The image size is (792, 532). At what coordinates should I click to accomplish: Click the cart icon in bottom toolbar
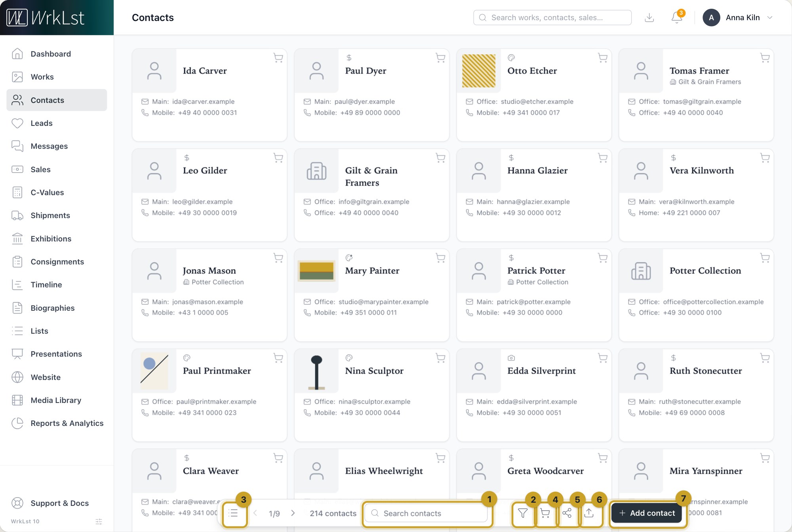coord(545,513)
